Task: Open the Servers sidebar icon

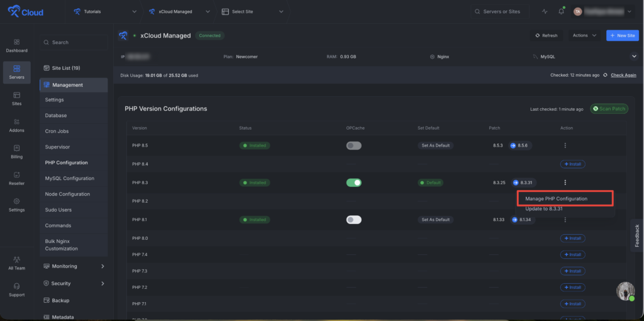Action: (16, 72)
